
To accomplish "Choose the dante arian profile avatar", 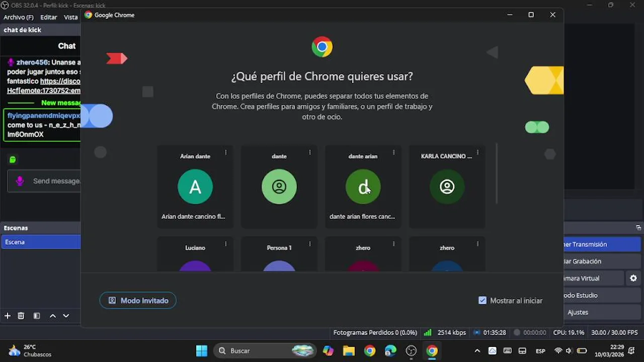I will pos(363,187).
